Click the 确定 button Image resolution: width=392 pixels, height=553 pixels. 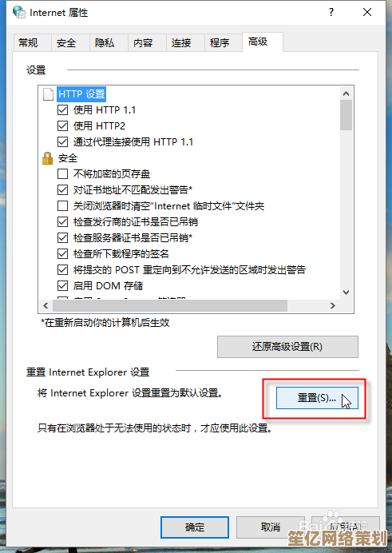(195, 527)
